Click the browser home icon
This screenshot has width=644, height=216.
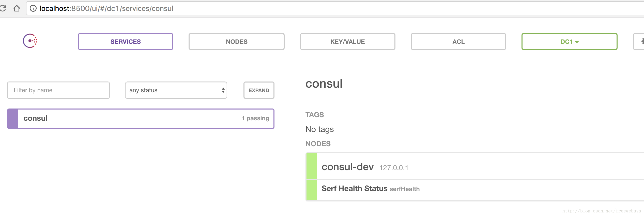17,8
